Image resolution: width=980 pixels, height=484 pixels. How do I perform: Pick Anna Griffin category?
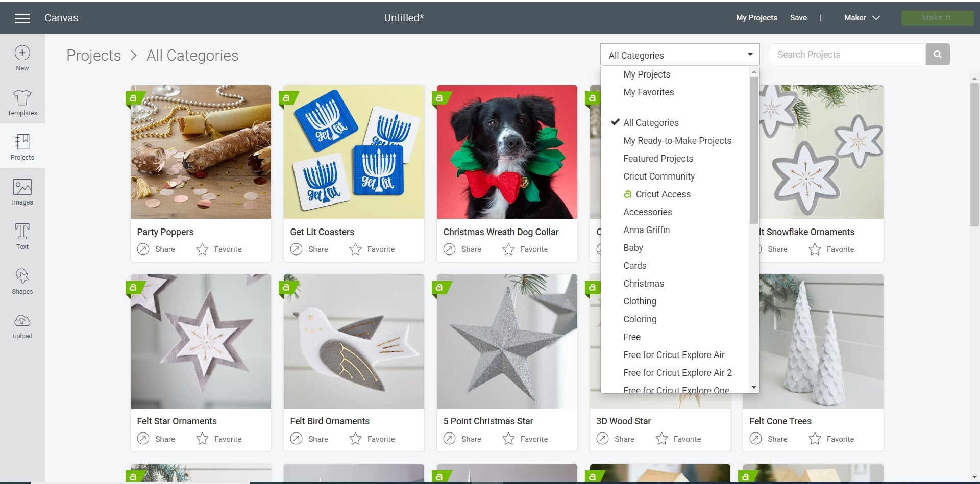point(646,230)
